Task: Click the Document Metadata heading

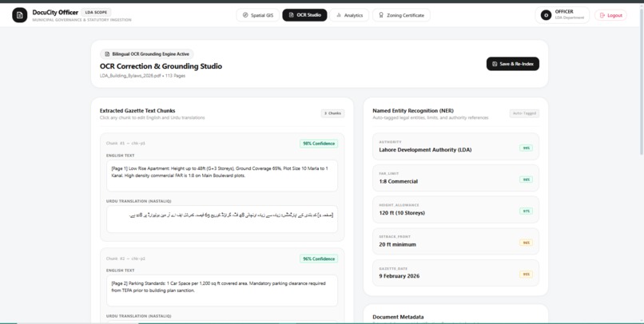Action: 398,317
